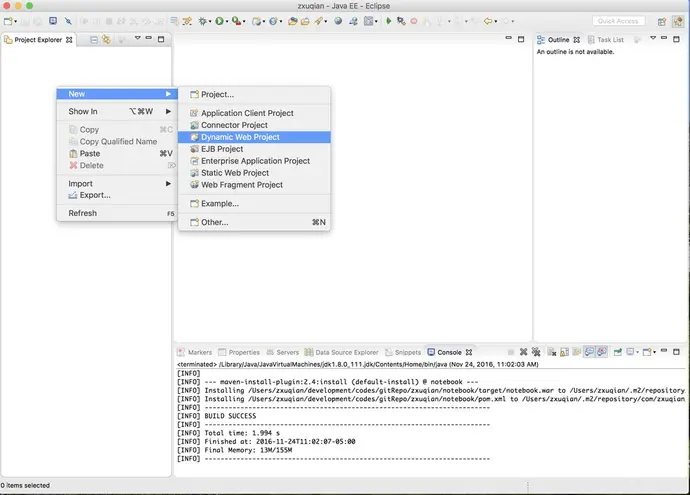Click the Skip All Breakpoints toolbar icon
This screenshot has height=495, width=690.
pyautogui.click(x=68, y=21)
